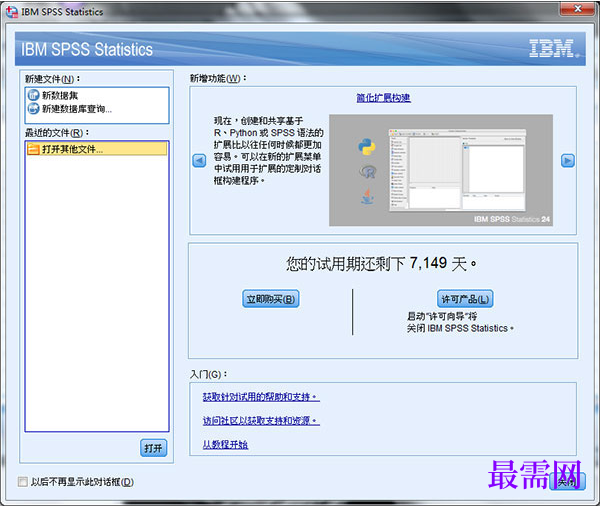Click the 最近的文件(R) label

(x=57, y=133)
